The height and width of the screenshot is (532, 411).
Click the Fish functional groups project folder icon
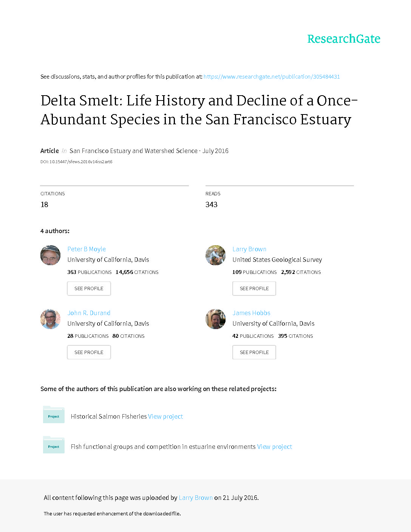tap(54, 445)
